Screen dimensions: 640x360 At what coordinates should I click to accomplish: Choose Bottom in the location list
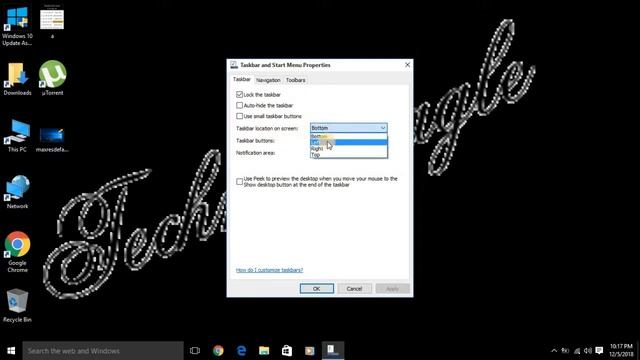pyautogui.click(x=349, y=136)
